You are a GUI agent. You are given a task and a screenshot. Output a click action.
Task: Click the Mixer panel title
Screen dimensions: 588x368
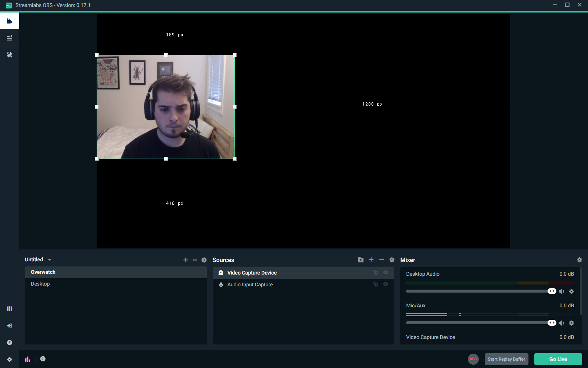[x=408, y=260]
